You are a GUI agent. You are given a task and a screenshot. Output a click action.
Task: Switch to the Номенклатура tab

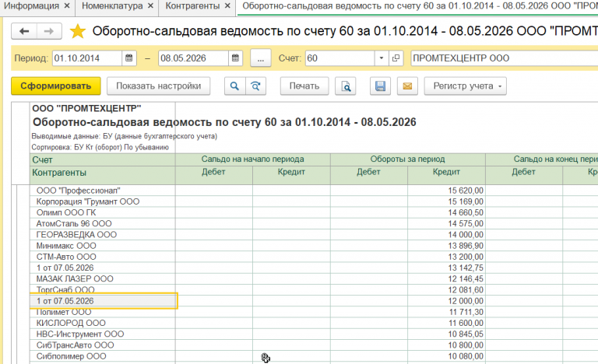(112, 6)
